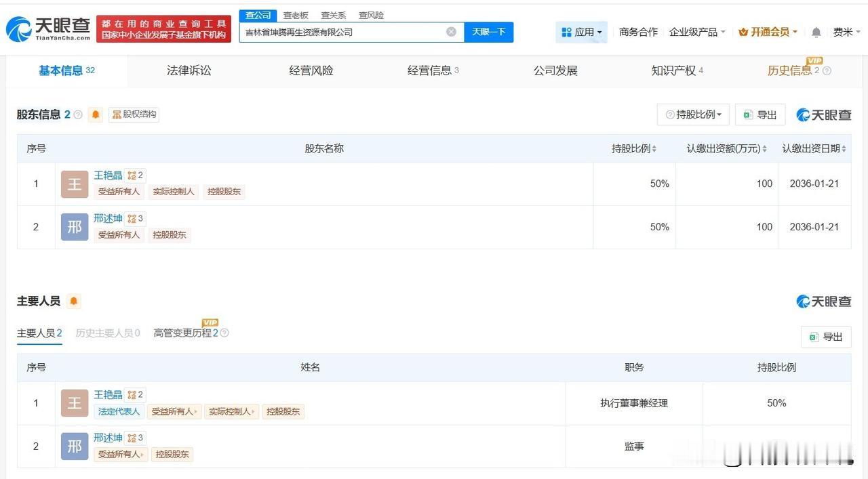Click relation badge 2 beside 王艳晶 shareholder
The width and height of the screenshot is (868, 479).
[x=136, y=175]
